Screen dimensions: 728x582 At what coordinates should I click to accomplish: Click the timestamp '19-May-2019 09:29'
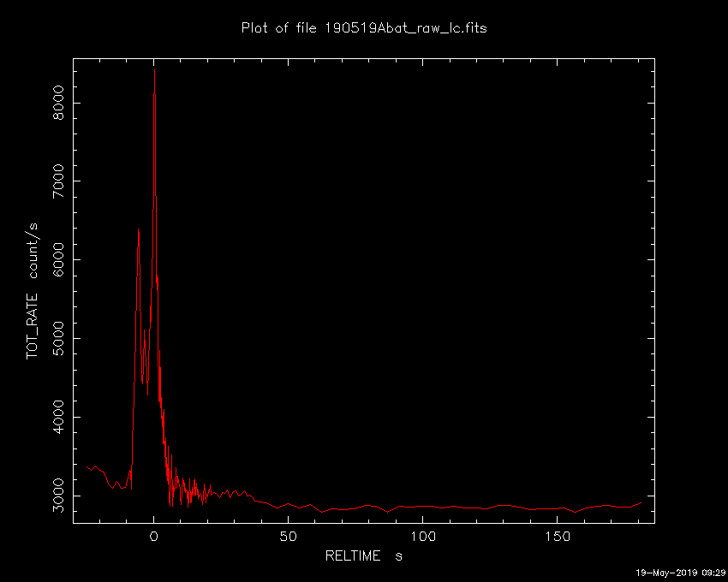pyautogui.click(x=680, y=573)
